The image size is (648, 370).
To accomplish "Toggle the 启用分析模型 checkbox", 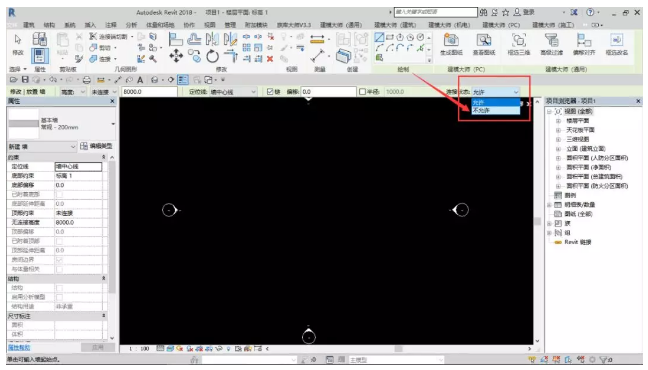I will click(x=60, y=297).
